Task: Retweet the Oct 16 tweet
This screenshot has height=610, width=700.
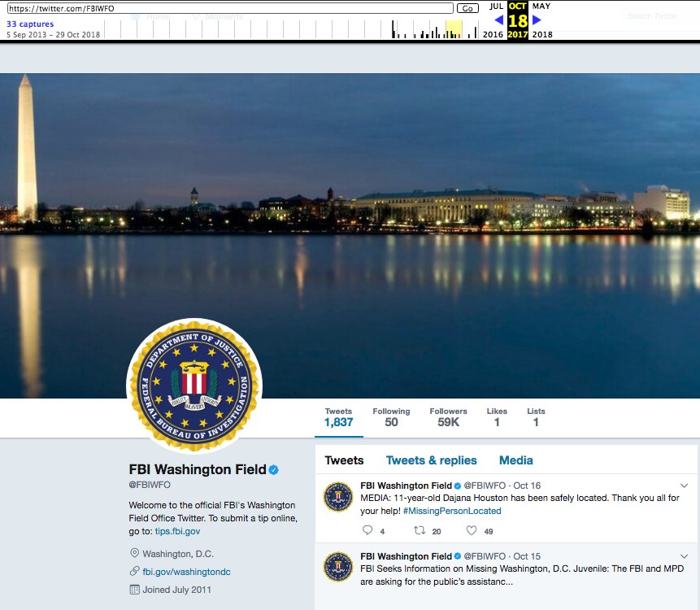Action: pos(420,530)
